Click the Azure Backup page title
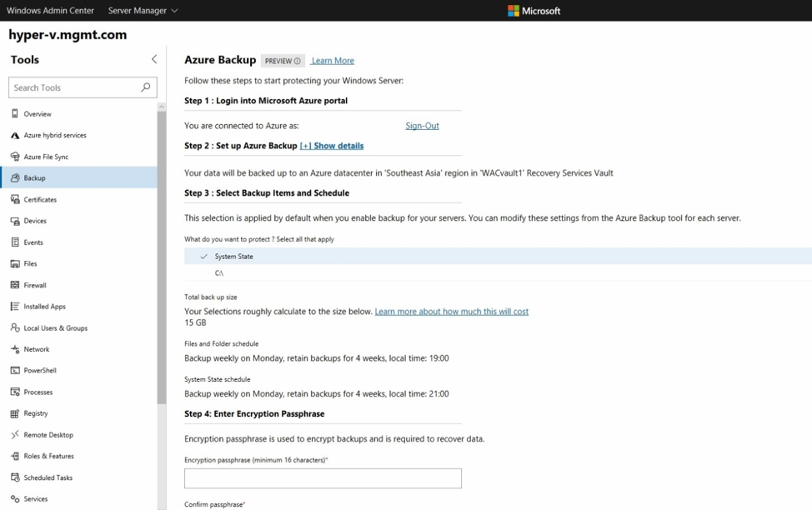This screenshot has height=510, width=812. [x=220, y=60]
